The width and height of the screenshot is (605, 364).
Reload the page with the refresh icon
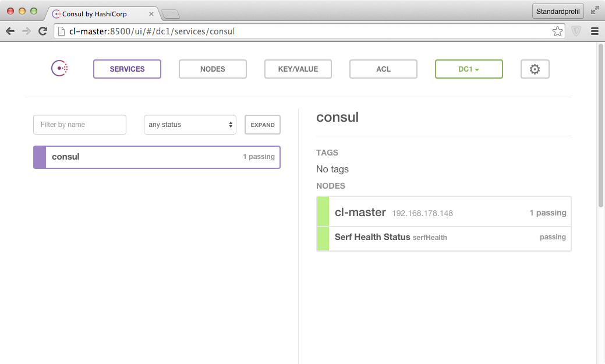click(43, 31)
